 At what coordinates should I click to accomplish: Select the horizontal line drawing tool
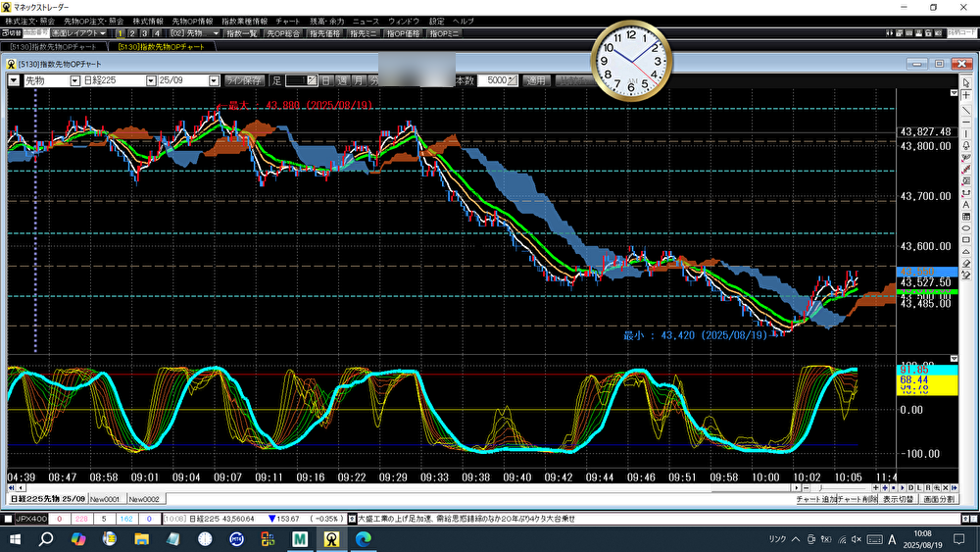[966, 122]
